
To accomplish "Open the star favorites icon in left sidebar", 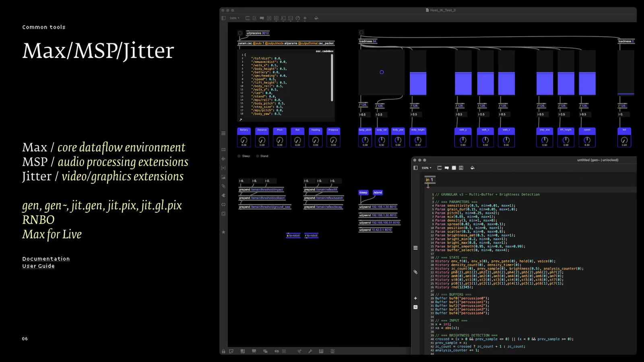I will 223,232.
